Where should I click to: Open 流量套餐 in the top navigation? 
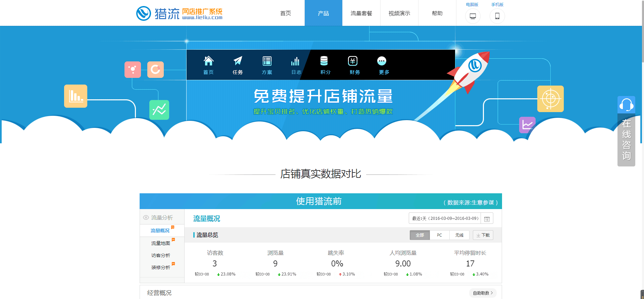pos(361,13)
